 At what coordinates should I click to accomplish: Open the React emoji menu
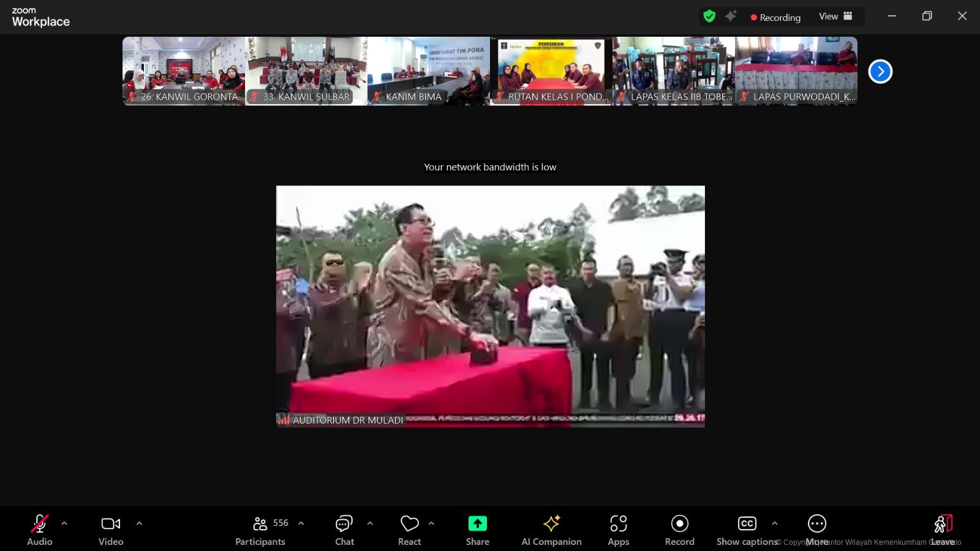pos(409,530)
